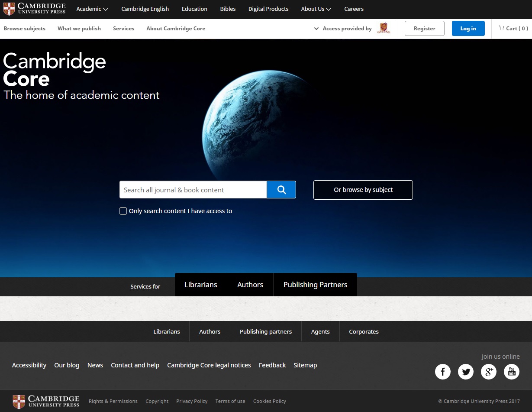The image size is (532, 412).
Task: Open the Our blog link
Action: tap(67, 365)
